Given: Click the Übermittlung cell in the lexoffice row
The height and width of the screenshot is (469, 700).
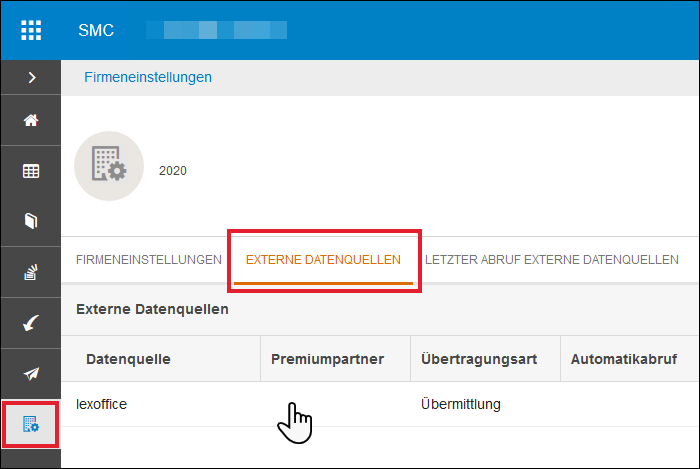Looking at the screenshot, I should (x=461, y=404).
